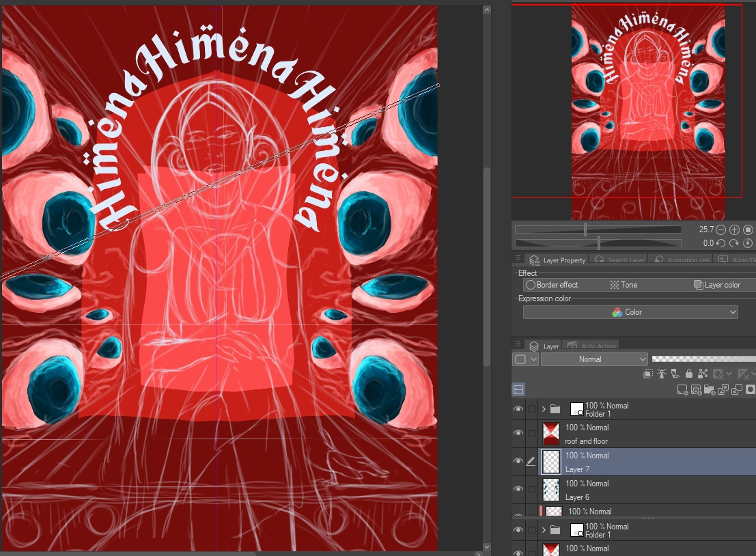This screenshot has width=756, height=556.
Task: Set layer as reference with lighthouse icon
Action: (661, 374)
